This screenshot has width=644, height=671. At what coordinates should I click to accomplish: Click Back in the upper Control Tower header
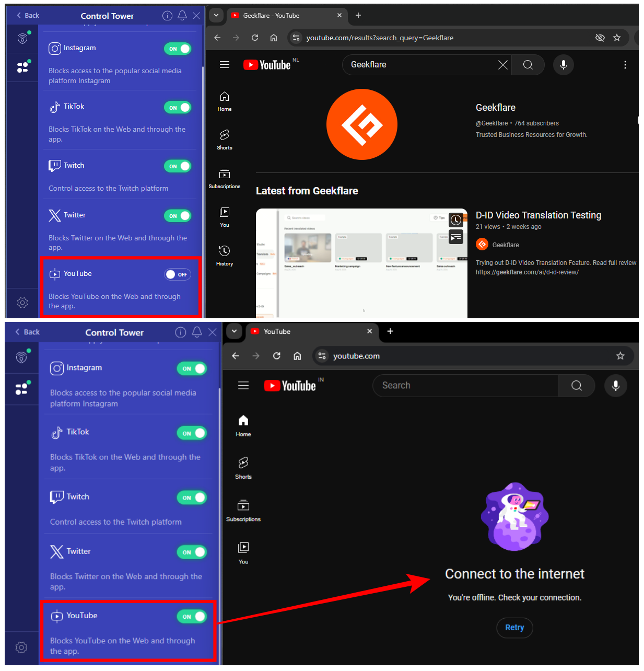click(28, 16)
